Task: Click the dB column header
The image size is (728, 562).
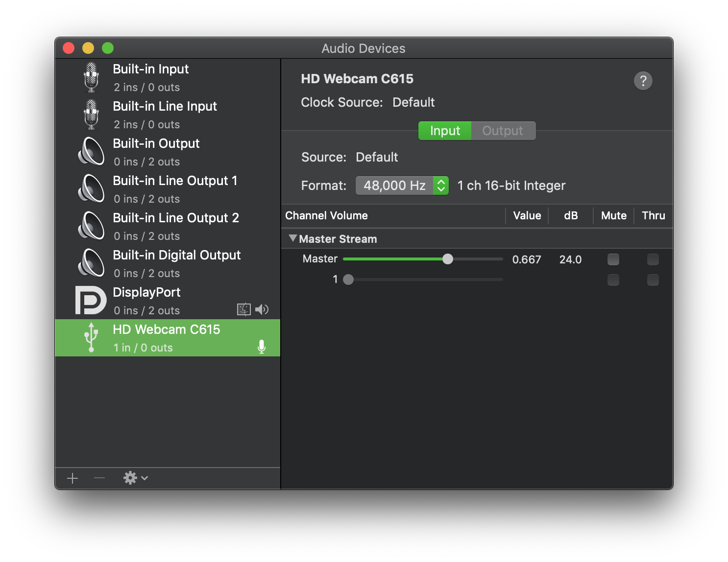Action: [x=571, y=215]
